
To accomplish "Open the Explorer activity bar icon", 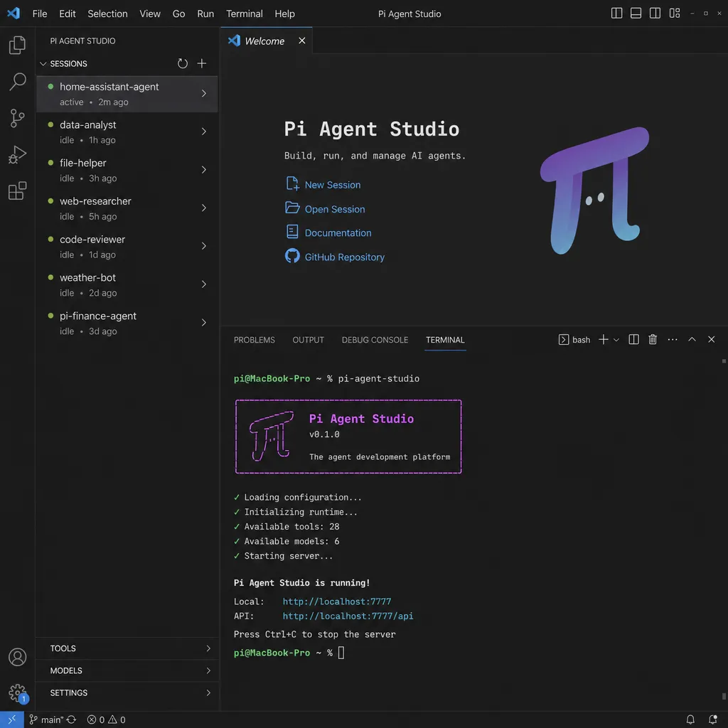I will coord(17,45).
